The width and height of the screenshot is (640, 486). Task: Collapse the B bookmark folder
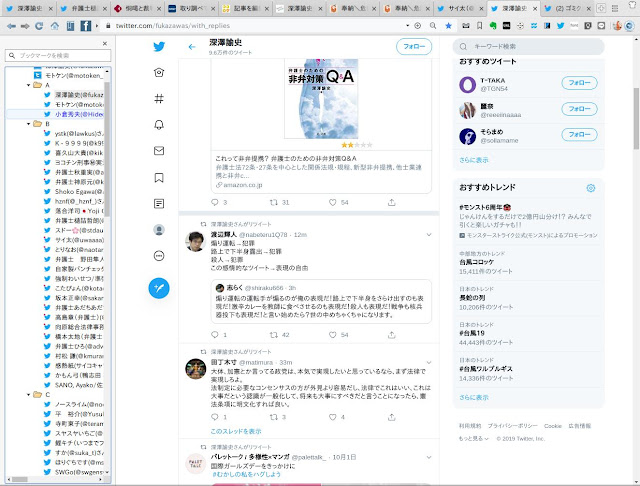[29, 124]
